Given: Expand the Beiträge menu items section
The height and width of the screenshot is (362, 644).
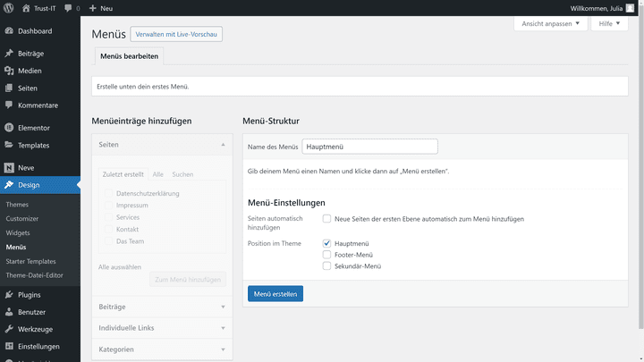Looking at the screenshot, I should pyautogui.click(x=162, y=307).
